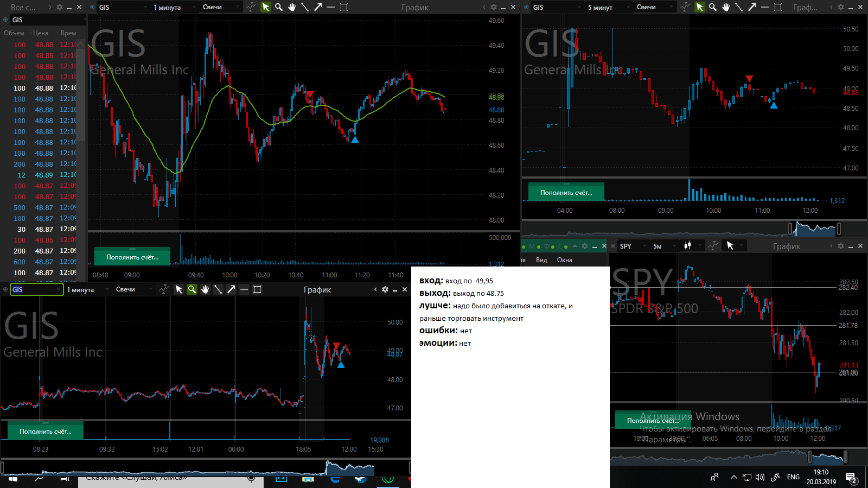This screenshot has height=488, width=868.
Task: Deactivate highlighted zoom tool in bottom GIS chart
Action: (x=192, y=289)
